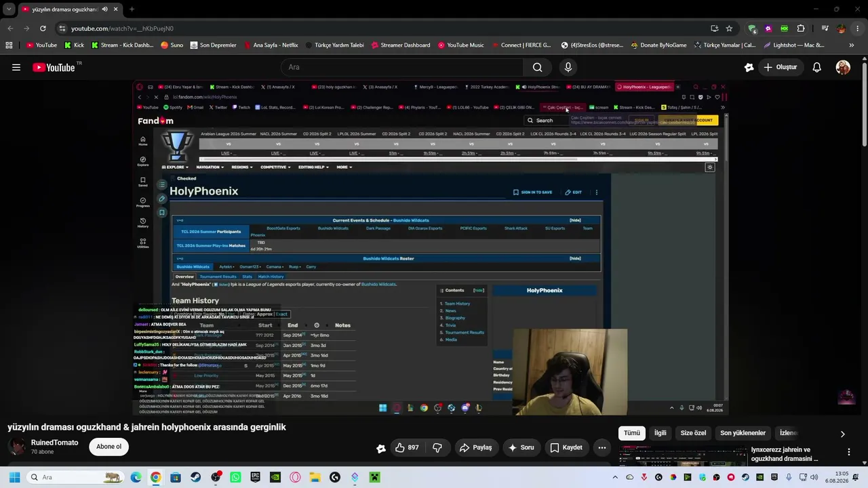Open the Streamer Dashboard bookmark
Image resolution: width=868 pixels, height=488 pixels.
point(401,45)
